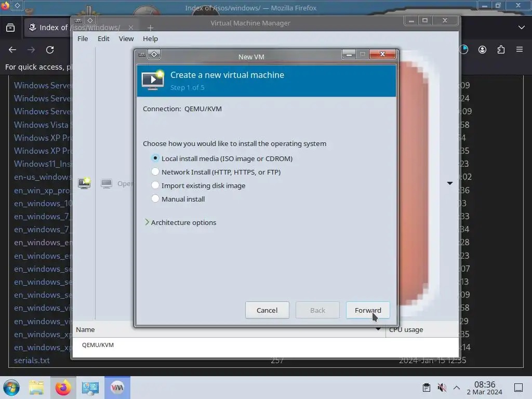The height and width of the screenshot is (399, 532).
Task: Switch to Virtual Machine Manager taskbar icon
Action: pyautogui.click(x=117, y=388)
